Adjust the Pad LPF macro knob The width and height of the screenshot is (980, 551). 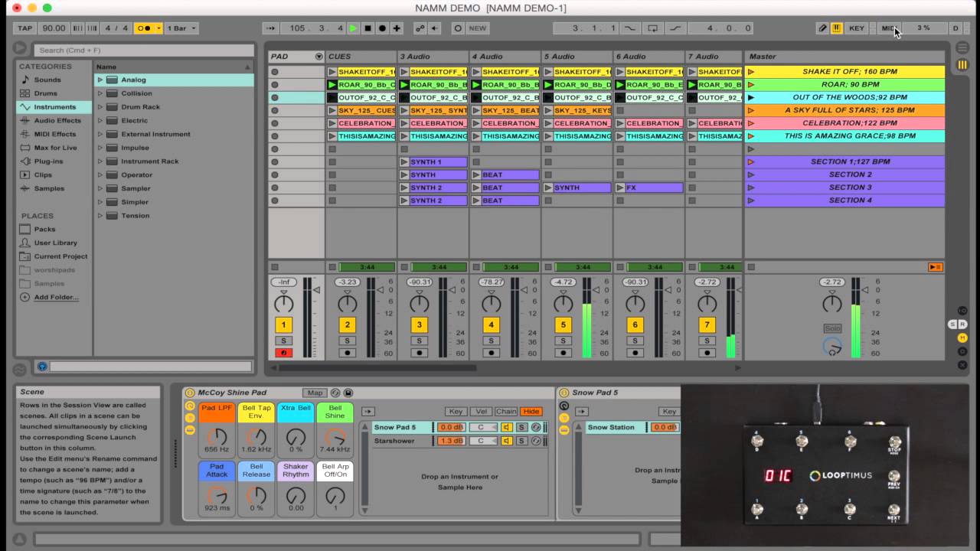click(x=217, y=436)
